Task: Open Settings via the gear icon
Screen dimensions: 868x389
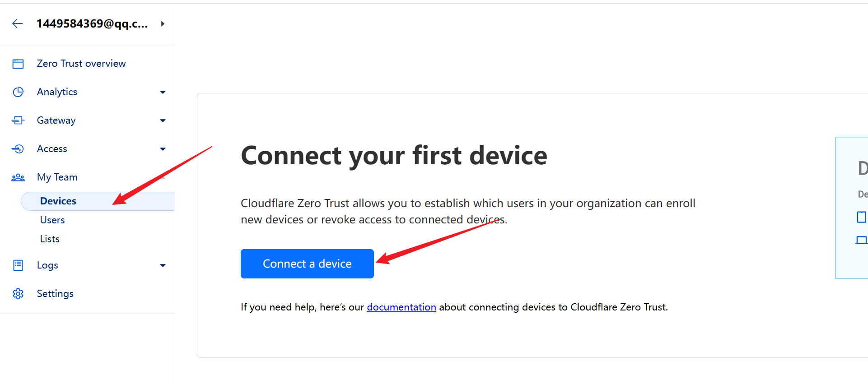Action: (x=18, y=293)
